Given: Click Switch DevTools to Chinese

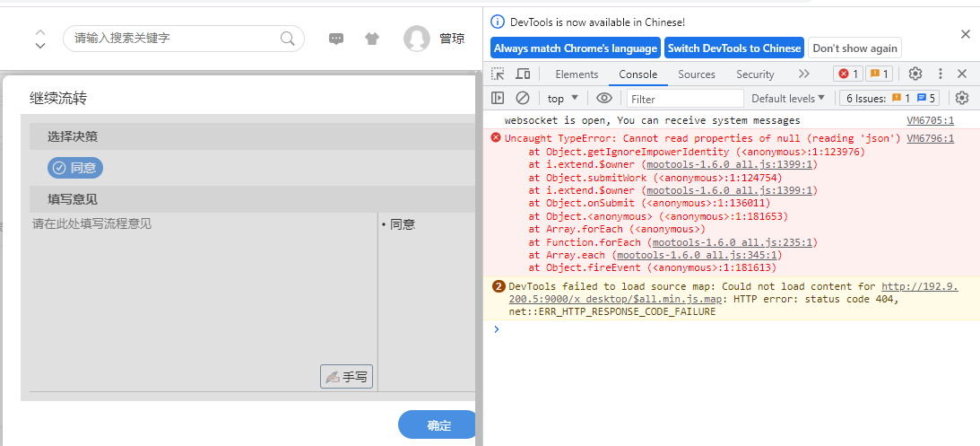Looking at the screenshot, I should [x=734, y=48].
